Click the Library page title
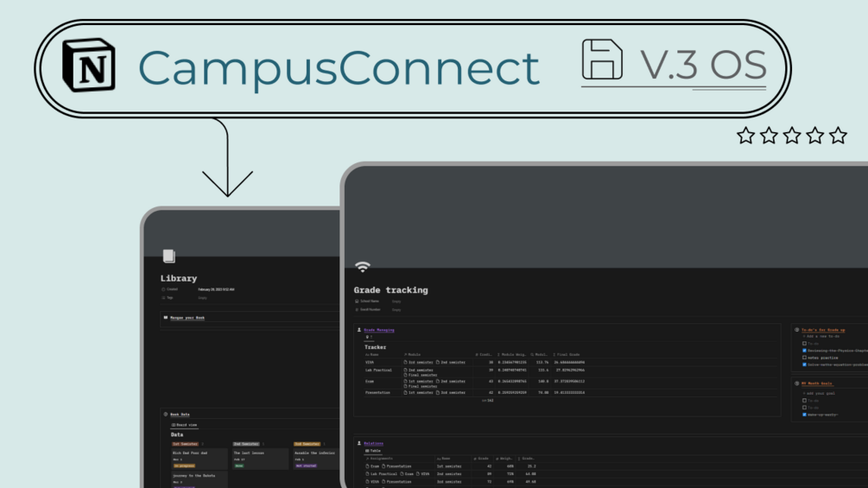The image size is (868, 488). (x=179, y=278)
